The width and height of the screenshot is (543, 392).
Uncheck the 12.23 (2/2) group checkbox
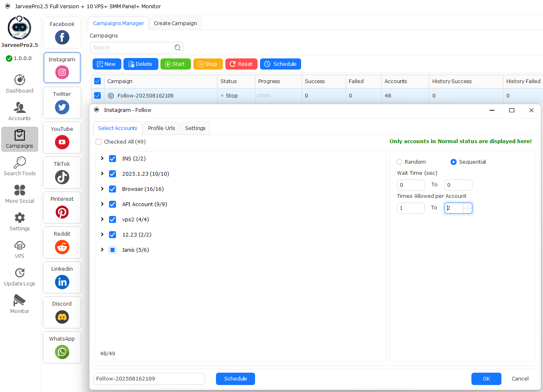click(x=112, y=235)
